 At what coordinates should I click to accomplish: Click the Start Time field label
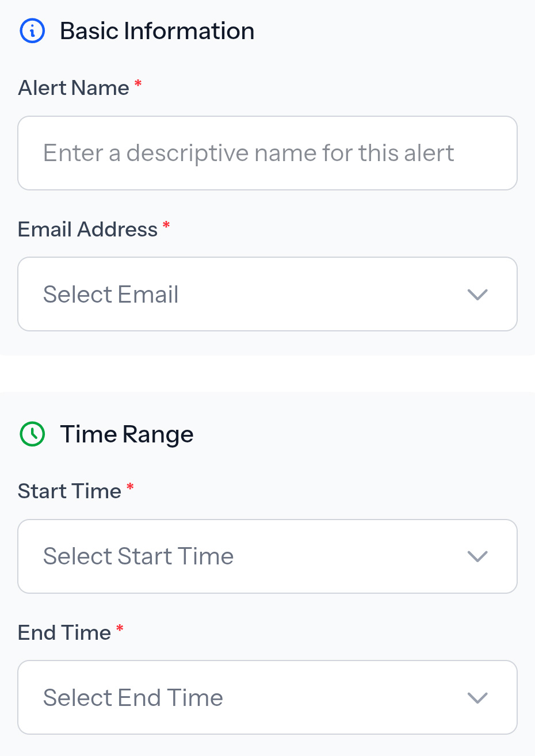(x=70, y=491)
